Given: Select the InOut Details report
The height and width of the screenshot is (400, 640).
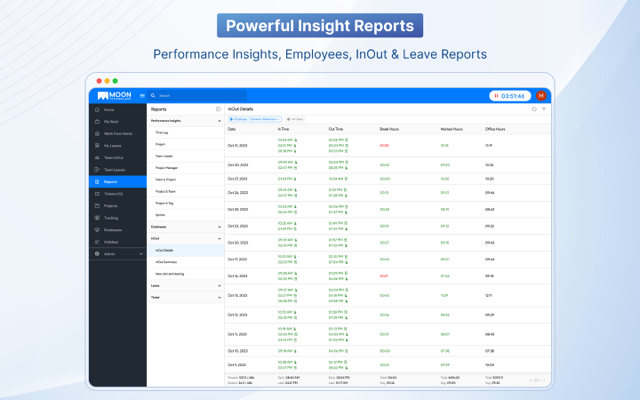Looking at the screenshot, I should (186, 250).
